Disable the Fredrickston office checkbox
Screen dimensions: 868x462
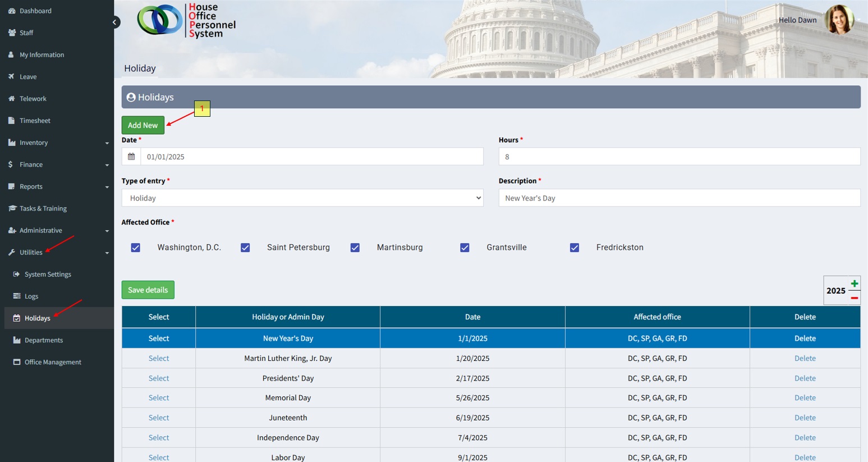point(575,248)
